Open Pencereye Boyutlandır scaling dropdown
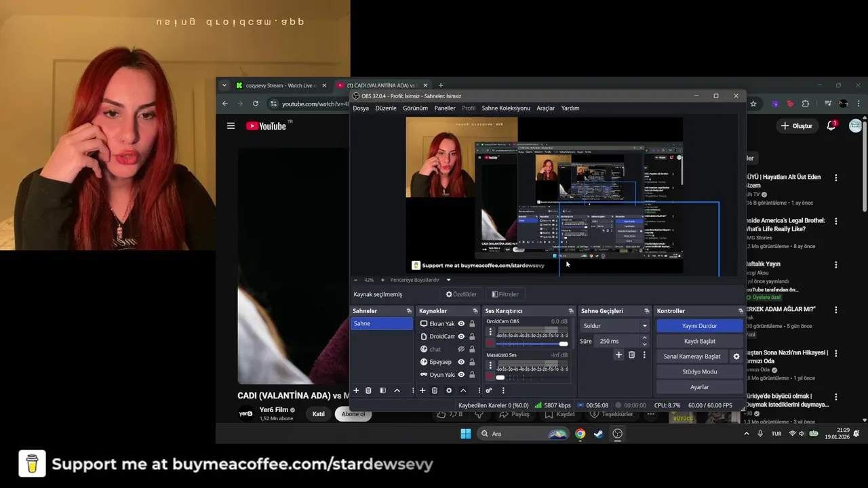The height and width of the screenshot is (488, 868). [x=448, y=280]
